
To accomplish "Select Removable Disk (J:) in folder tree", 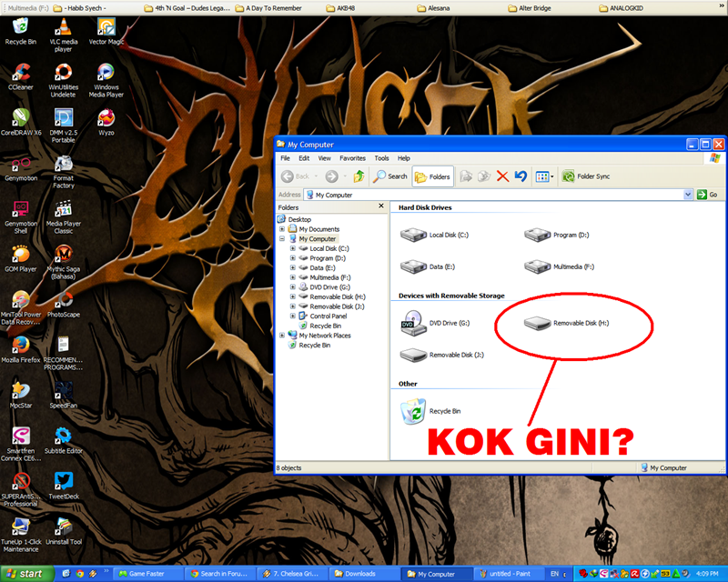I will coord(331,306).
